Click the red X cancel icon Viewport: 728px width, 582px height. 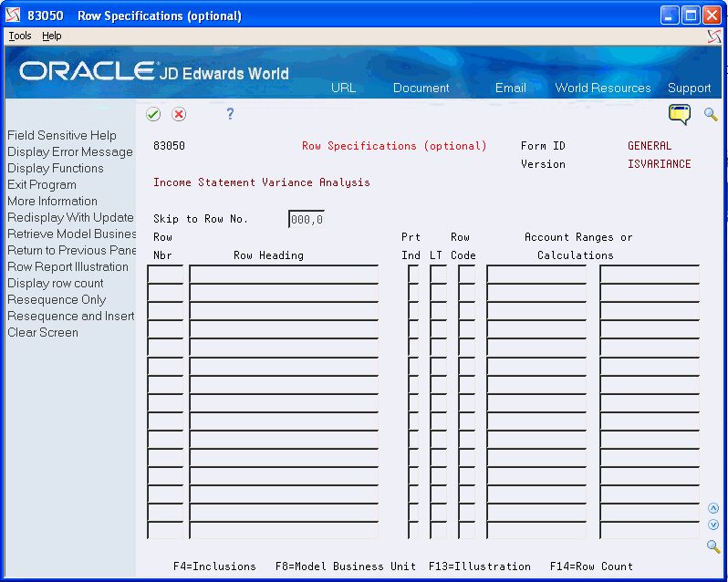(x=179, y=114)
